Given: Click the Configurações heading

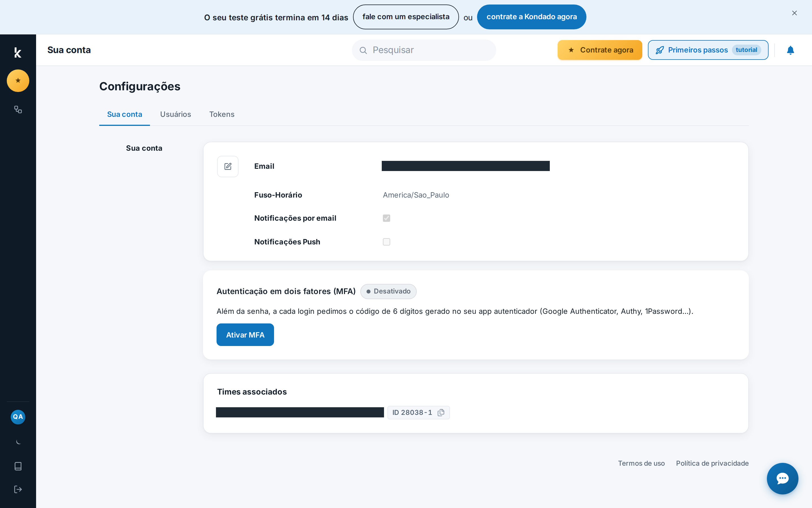Looking at the screenshot, I should click(x=140, y=86).
